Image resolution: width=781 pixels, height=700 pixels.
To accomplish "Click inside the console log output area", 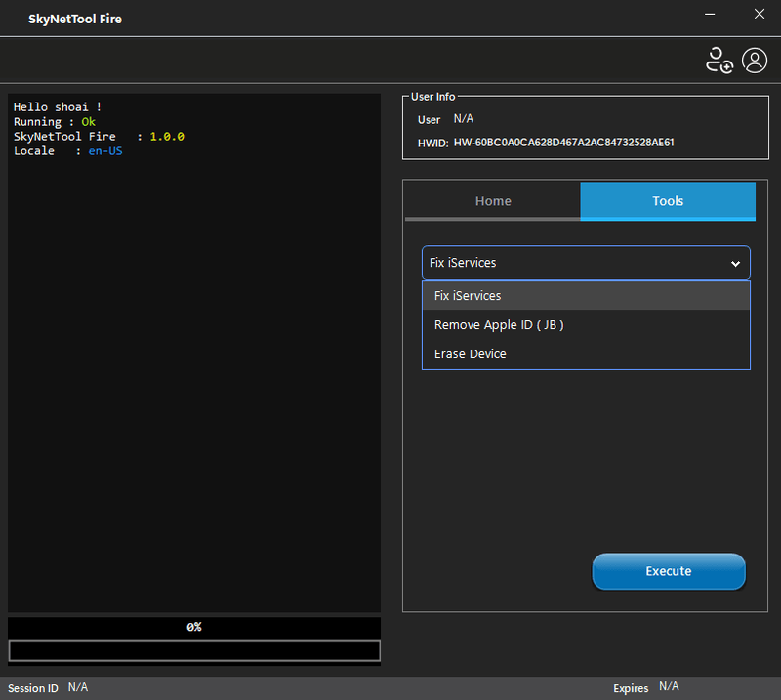I will 194,391.
